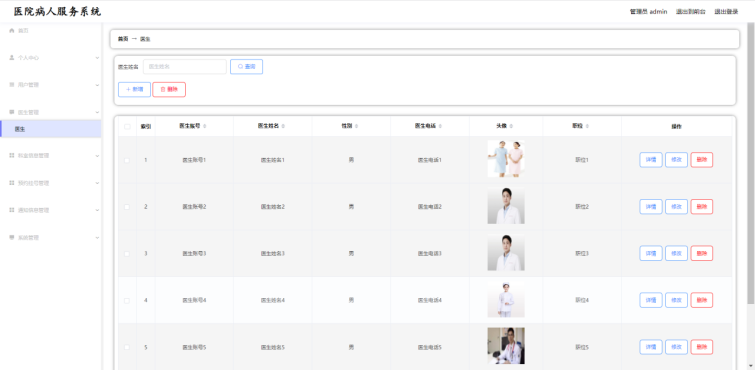This screenshot has height=371, width=755.
Task: Click 删除 for row 医生账号5
Action: (x=702, y=347)
